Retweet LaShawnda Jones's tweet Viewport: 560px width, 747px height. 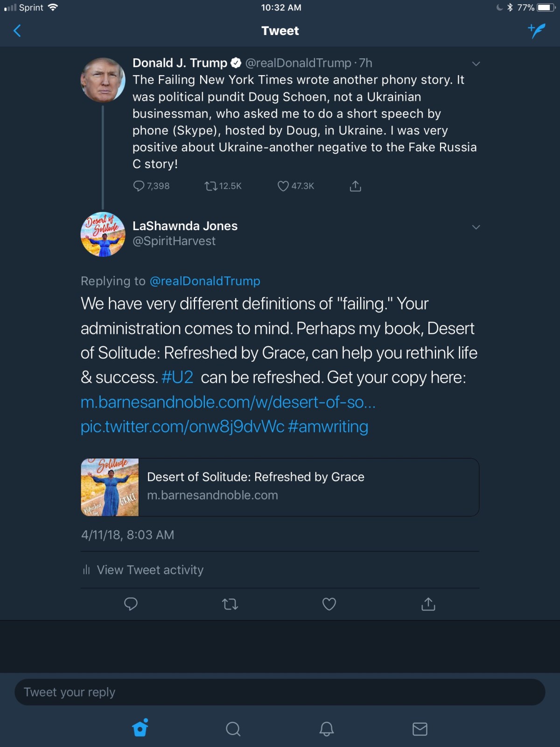coord(230,604)
